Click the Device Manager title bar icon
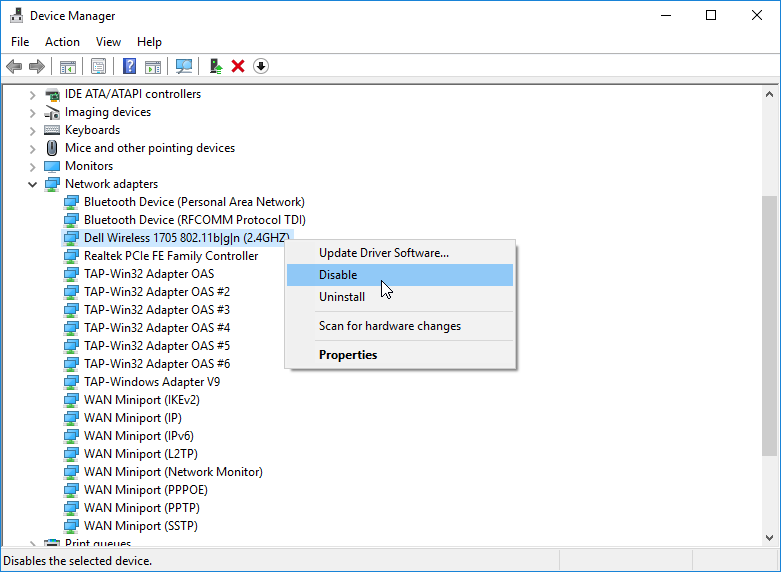The height and width of the screenshot is (572, 781). pyautogui.click(x=16, y=15)
